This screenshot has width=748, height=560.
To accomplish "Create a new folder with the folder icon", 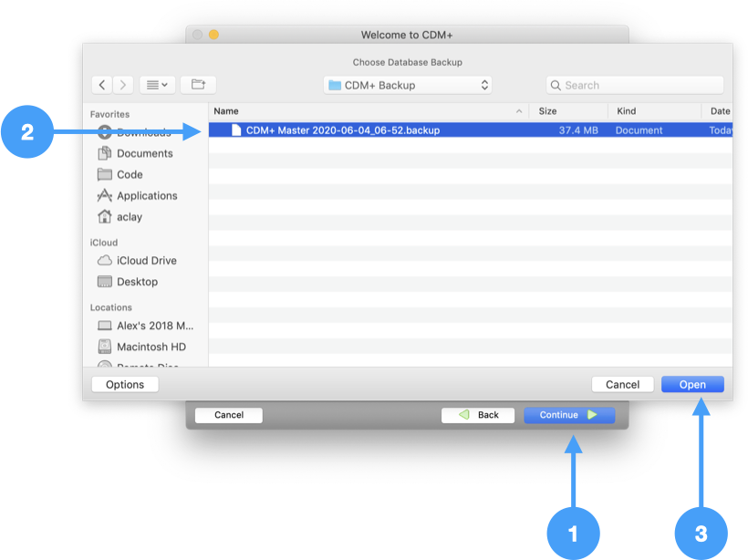I will click(198, 85).
